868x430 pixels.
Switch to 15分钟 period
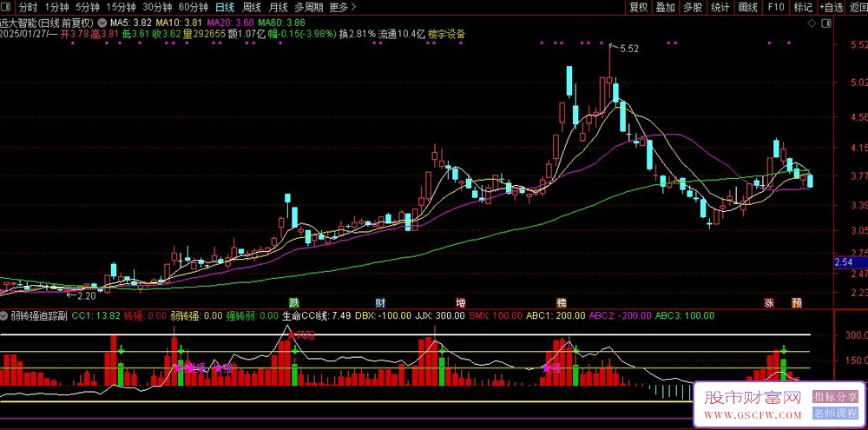click(x=121, y=7)
